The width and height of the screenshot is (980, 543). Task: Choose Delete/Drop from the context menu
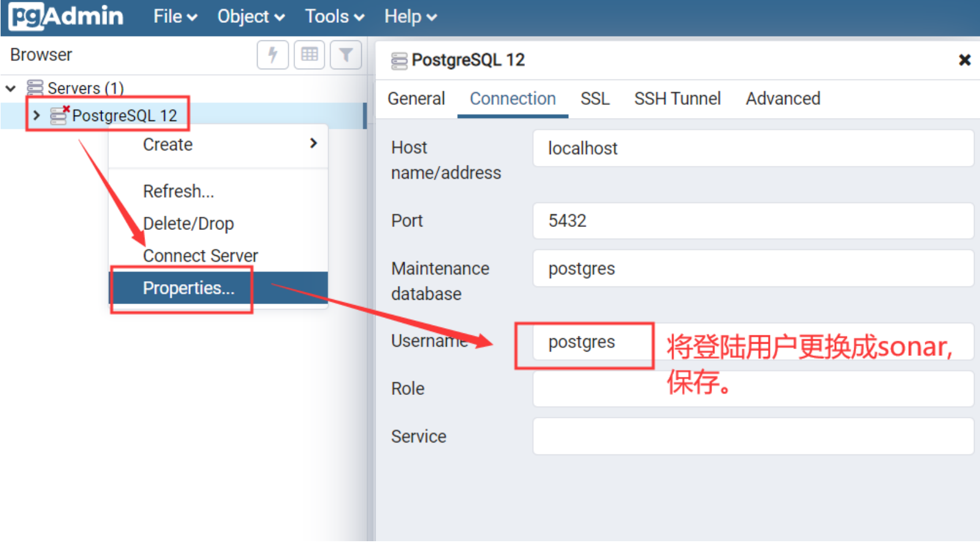[x=218, y=223]
